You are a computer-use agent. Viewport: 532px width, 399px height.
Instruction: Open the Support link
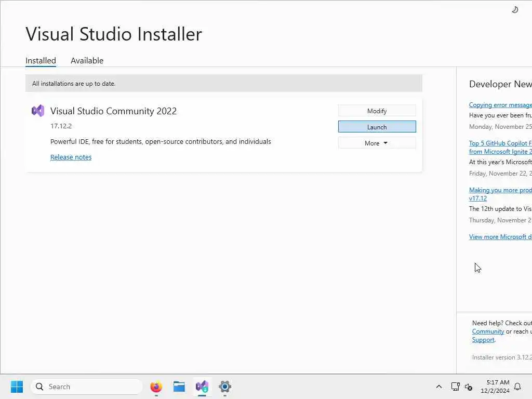[x=483, y=340]
